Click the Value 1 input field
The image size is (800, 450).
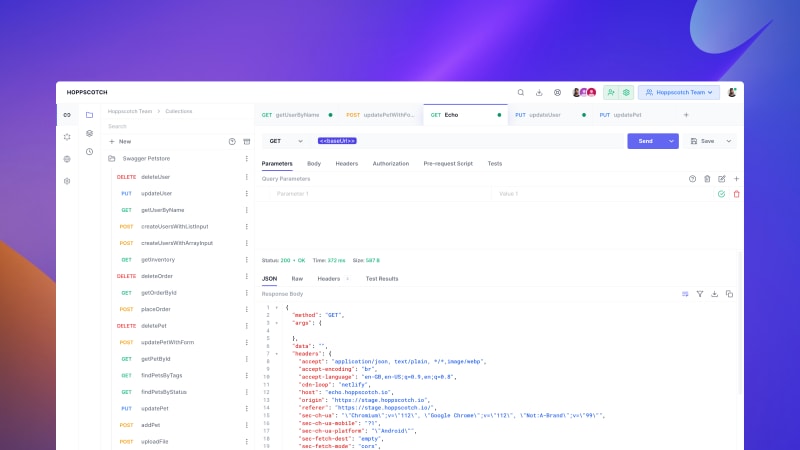(x=602, y=194)
